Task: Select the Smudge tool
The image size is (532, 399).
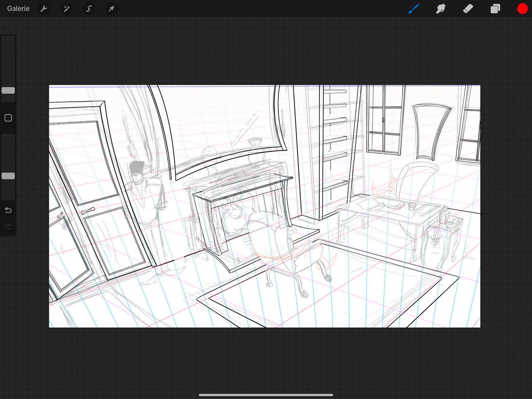Action: pyautogui.click(x=440, y=8)
